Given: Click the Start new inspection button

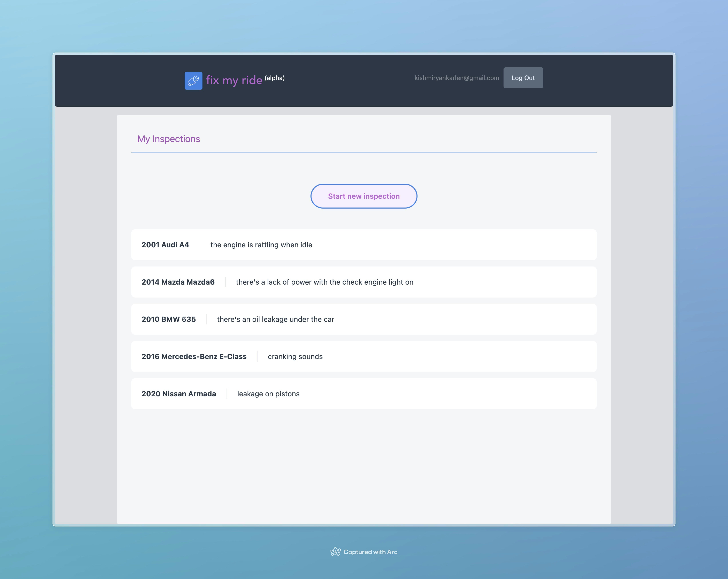Looking at the screenshot, I should (x=364, y=196).
